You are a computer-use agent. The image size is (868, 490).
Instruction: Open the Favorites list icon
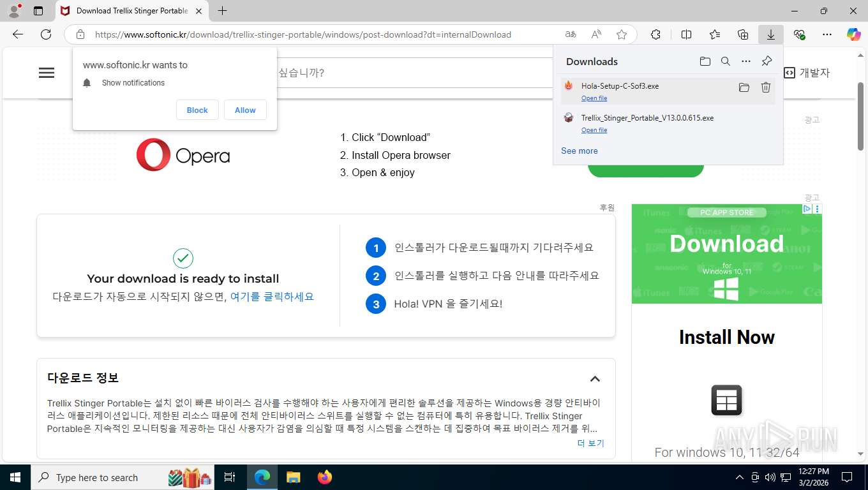715,34
